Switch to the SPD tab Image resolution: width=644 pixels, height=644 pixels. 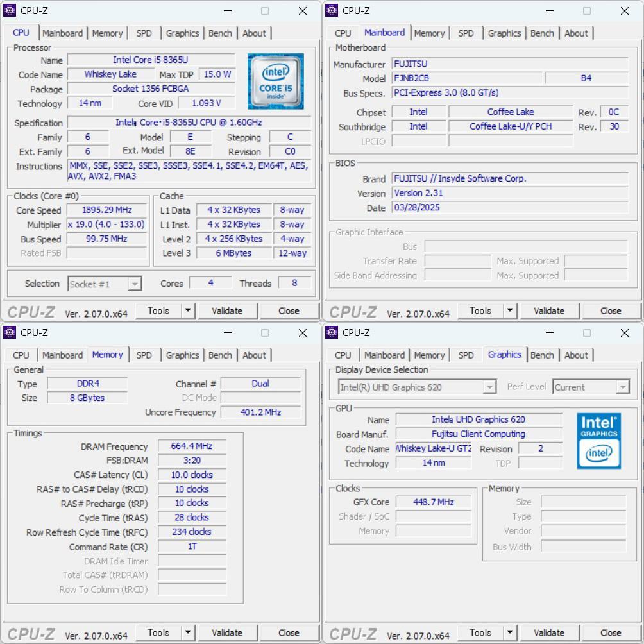coord(144,33)
